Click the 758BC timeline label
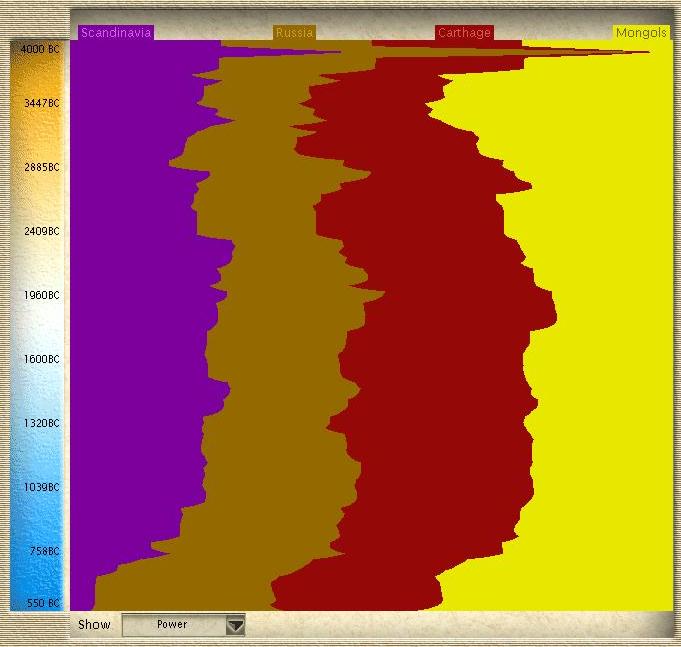Image resolution: width=681 pixels, height=647 pixels. (43, 551)
